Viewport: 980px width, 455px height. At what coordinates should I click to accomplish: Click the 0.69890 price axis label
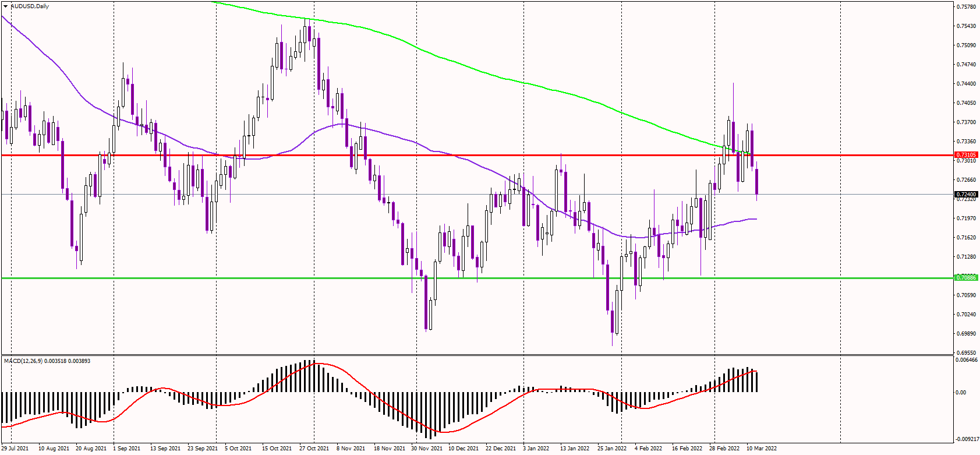pyautogui.click(x=967, y=334)
